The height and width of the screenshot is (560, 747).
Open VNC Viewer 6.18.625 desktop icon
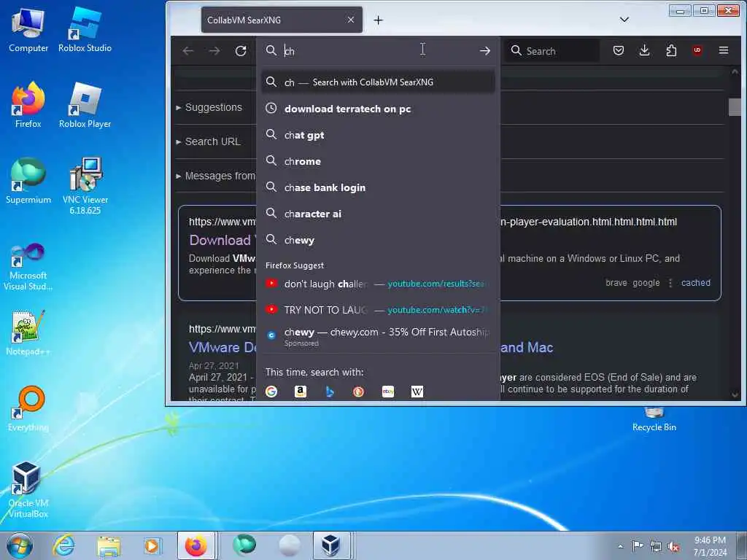85,186
